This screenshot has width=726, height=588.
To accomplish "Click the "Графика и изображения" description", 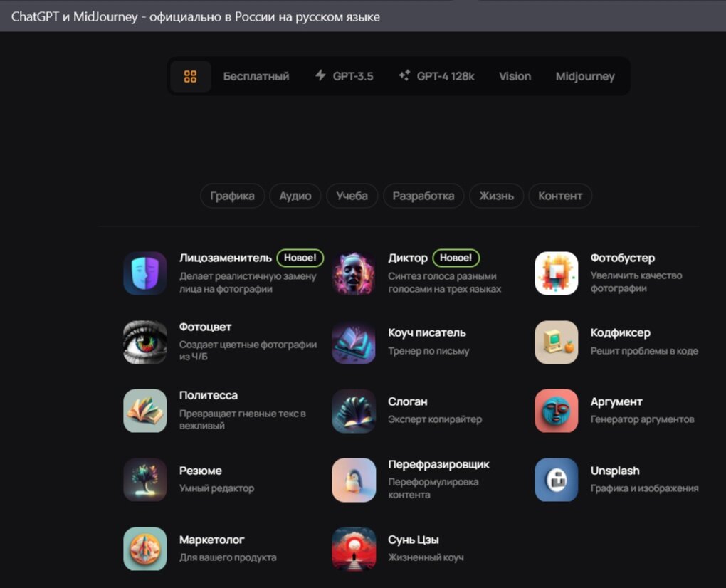I will 645,488.
